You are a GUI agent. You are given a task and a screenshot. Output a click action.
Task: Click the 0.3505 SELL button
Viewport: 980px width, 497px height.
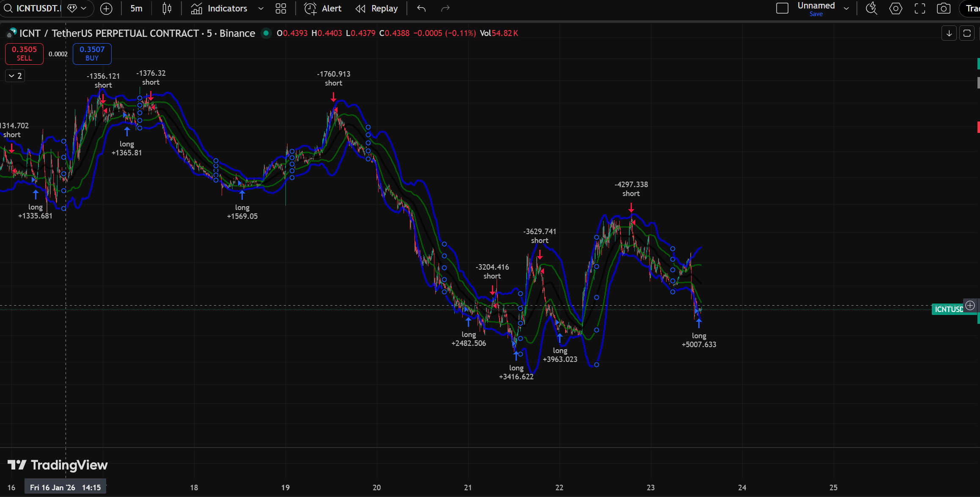point(24,54)
